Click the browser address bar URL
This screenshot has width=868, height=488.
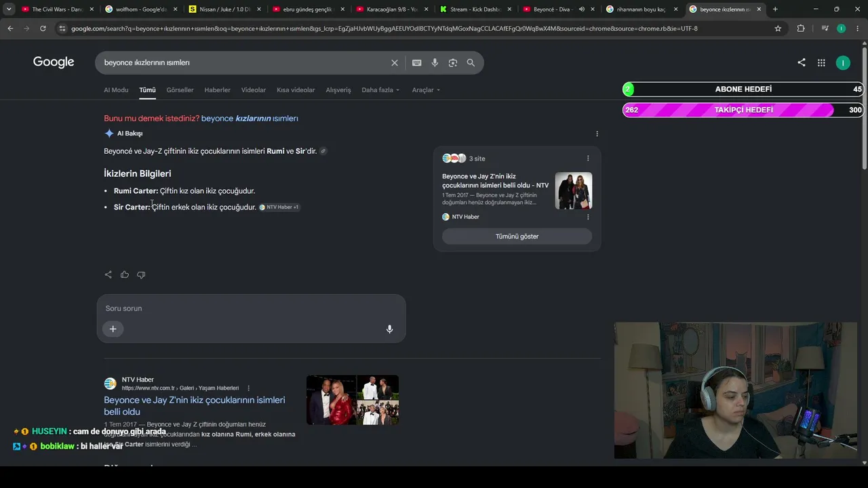[384, 28]
